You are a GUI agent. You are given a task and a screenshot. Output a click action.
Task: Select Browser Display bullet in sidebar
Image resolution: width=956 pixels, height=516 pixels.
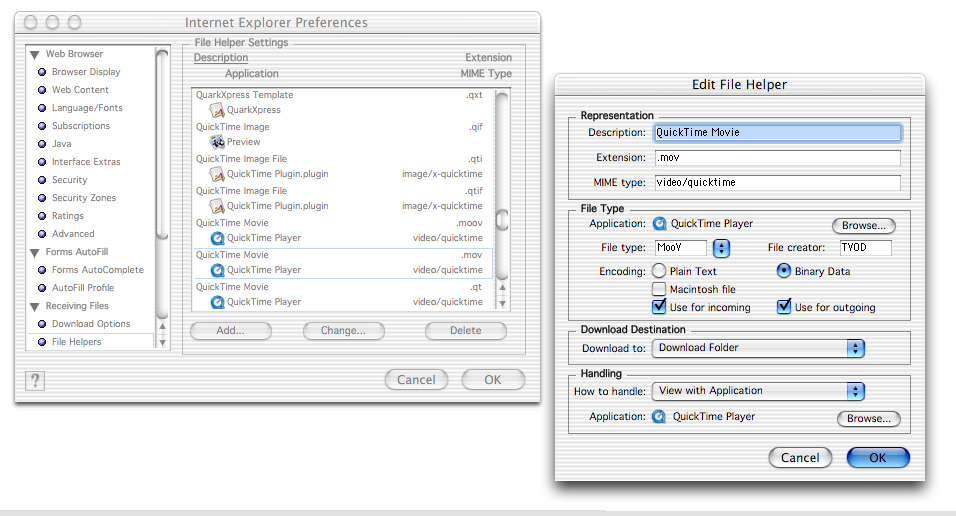[42, 72]
